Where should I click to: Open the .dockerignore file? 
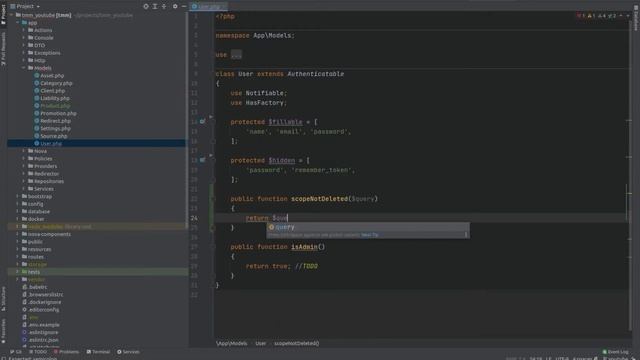point(41,302)
